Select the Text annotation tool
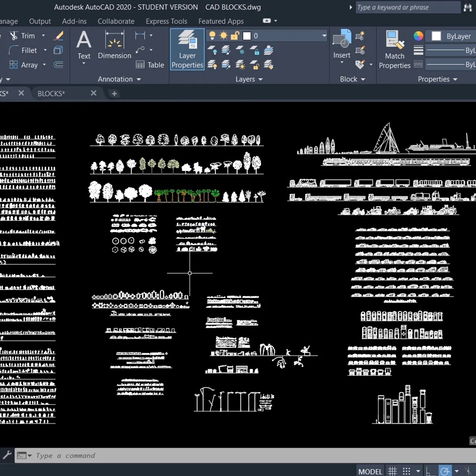The width and height of the screenshot is (476, 476). point(84,45)
